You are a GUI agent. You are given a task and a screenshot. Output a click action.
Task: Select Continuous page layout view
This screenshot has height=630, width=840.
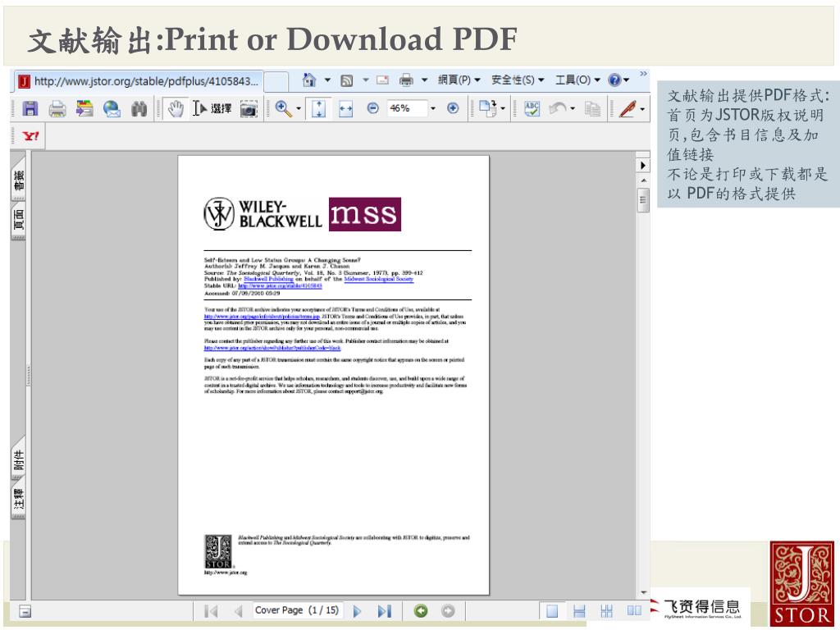(579, 610)
